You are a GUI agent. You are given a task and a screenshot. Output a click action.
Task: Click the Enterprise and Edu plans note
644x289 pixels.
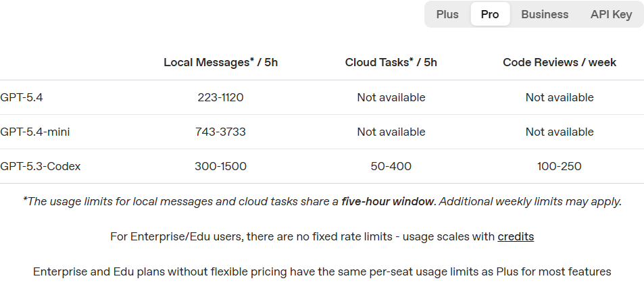point(322,271)
